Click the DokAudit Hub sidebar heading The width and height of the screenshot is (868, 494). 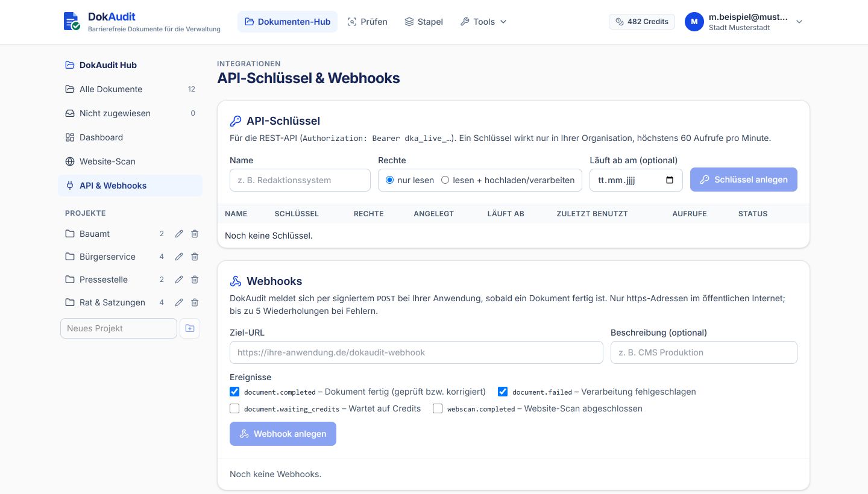click(x=130, y=65)
